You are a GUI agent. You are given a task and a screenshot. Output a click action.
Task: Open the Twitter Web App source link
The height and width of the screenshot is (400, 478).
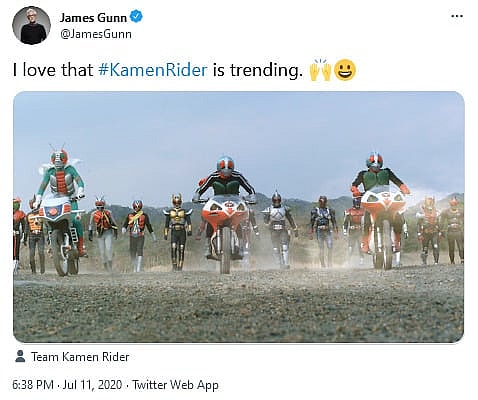click(175, 385)
